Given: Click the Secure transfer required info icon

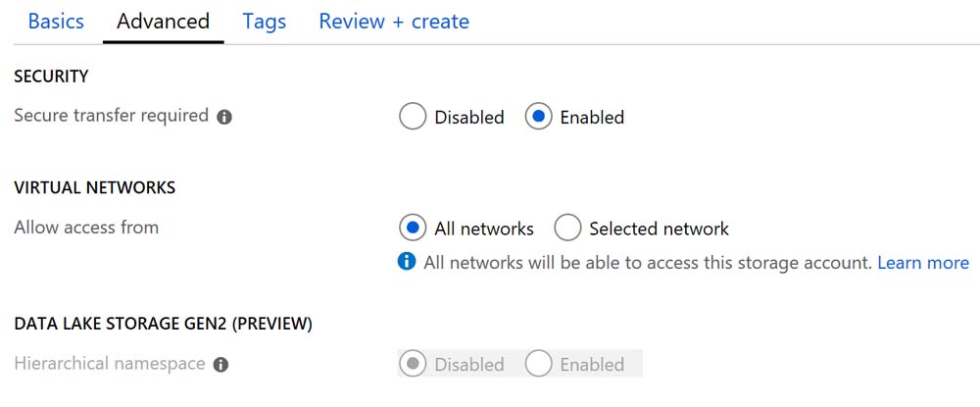Looking at the screenshot, I should click(x=224, y=118).
